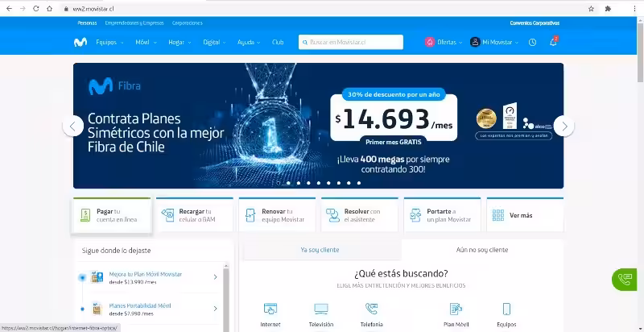Click the Ofertas flame icon
The width and height of the screenshot is (644, 332).
pyautogui.click(x=430, y=42)
